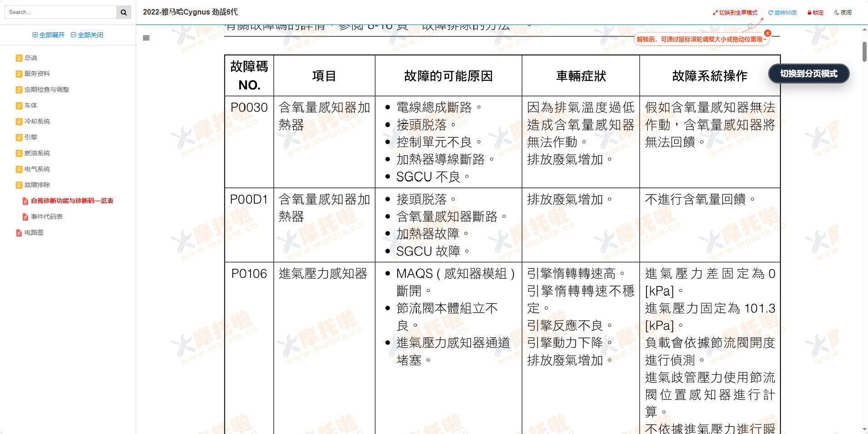Viewport: 868px width, 434px height.
Task: Focus the Search input field
Action: click(x=60, y=12)
